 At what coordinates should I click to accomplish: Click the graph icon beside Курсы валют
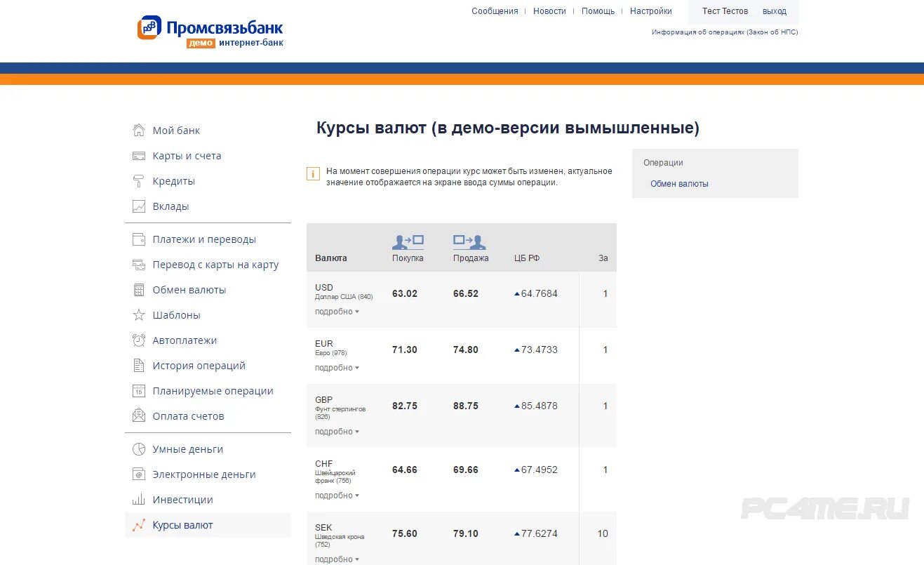[139, 525]
